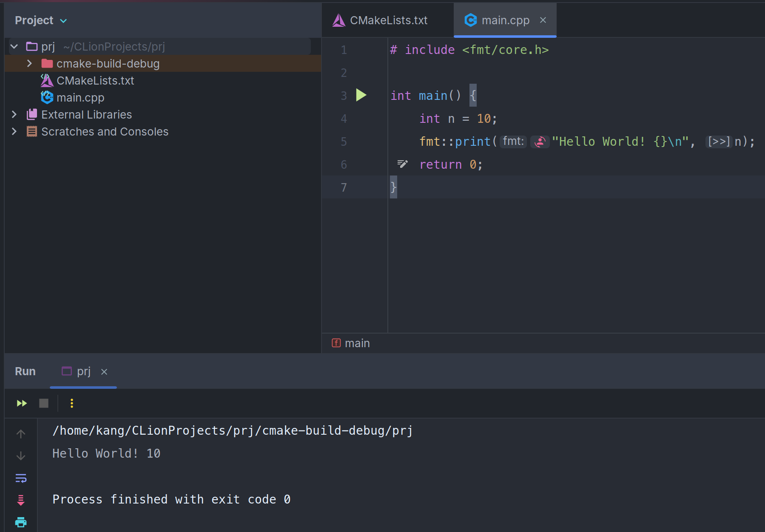This screenshot has width=765, height=532.
Task: Switch to the main.cpp editor tab
Action: [505, 20]
